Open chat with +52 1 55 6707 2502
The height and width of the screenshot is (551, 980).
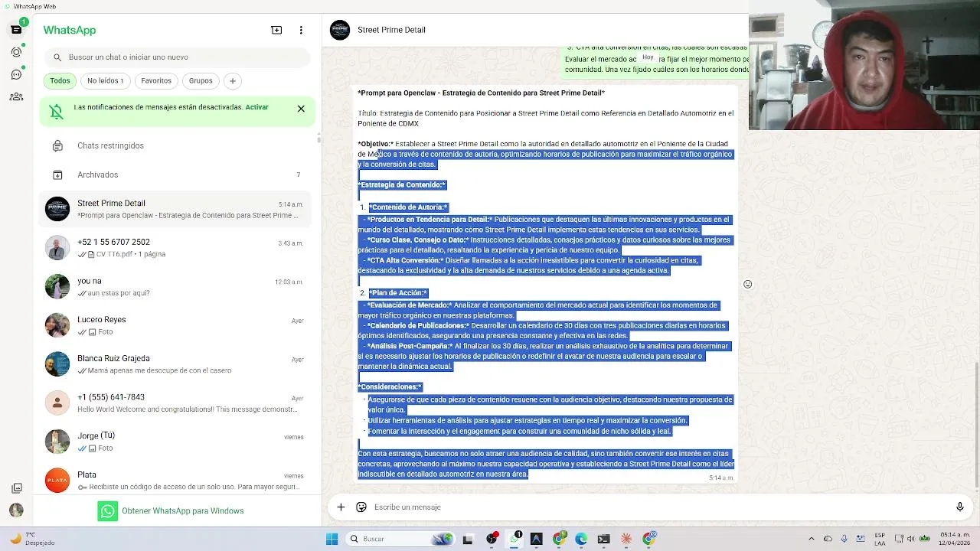pyautogui.click(x=177, y=248)
